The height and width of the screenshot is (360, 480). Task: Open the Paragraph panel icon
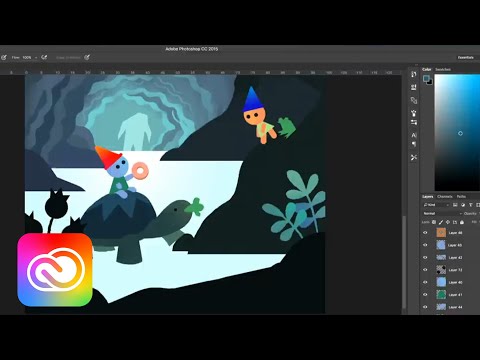click(x=414, y=144)
